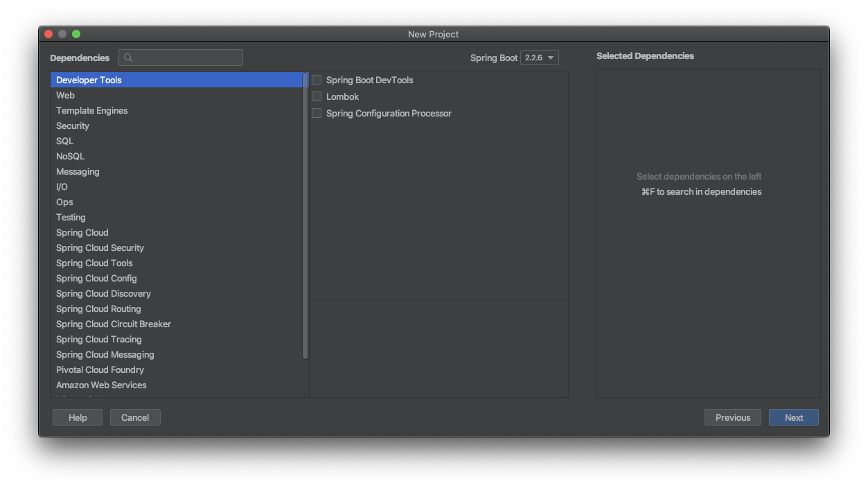Select Spring Cloud Messaging category
The height and width of the screenshot is (488, 868).
(177, 354)
